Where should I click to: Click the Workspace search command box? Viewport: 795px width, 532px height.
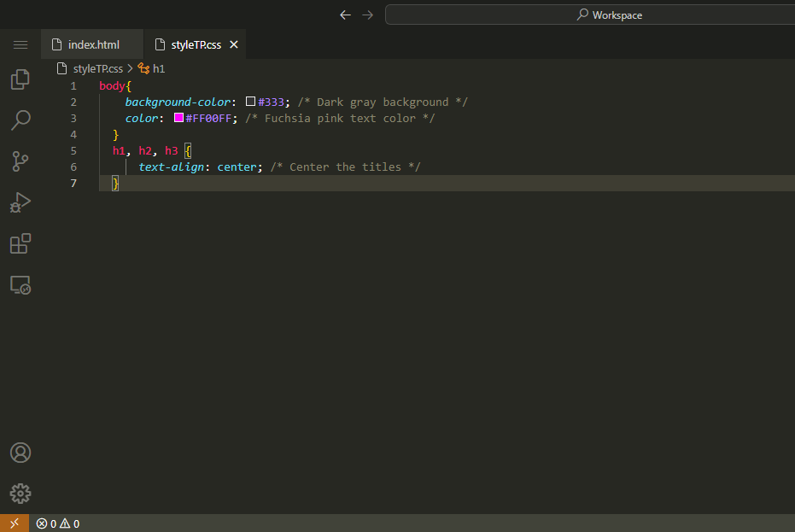click(590, 15)
